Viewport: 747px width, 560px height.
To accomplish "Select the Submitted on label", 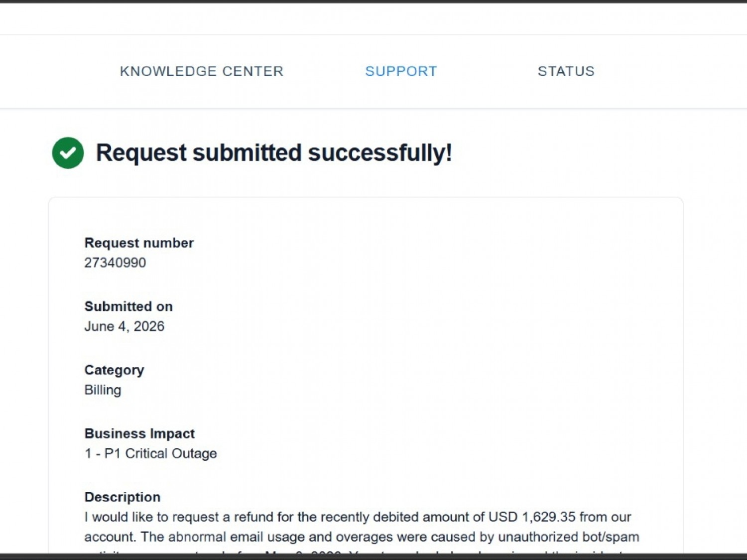I will tap(128, 306).
